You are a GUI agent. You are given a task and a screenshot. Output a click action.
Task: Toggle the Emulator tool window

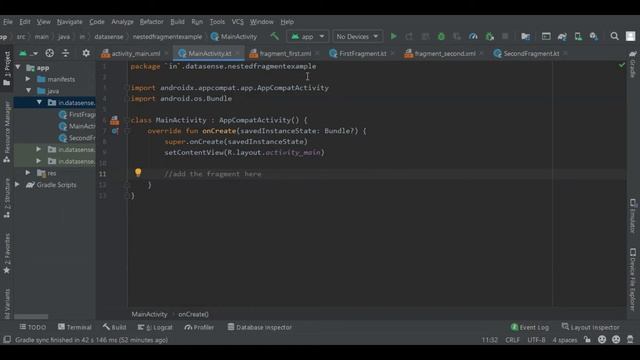pyautogui.click(x=633, y=216)
